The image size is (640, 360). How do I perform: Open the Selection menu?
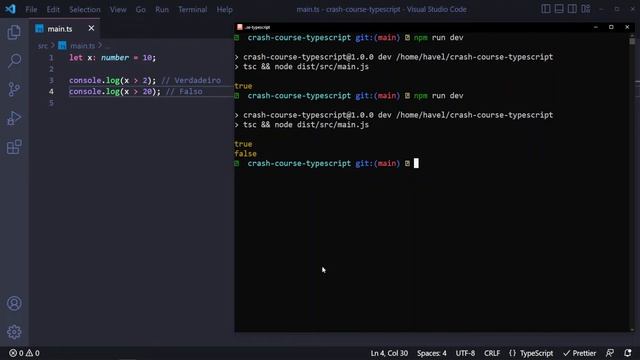pos(84,9)
